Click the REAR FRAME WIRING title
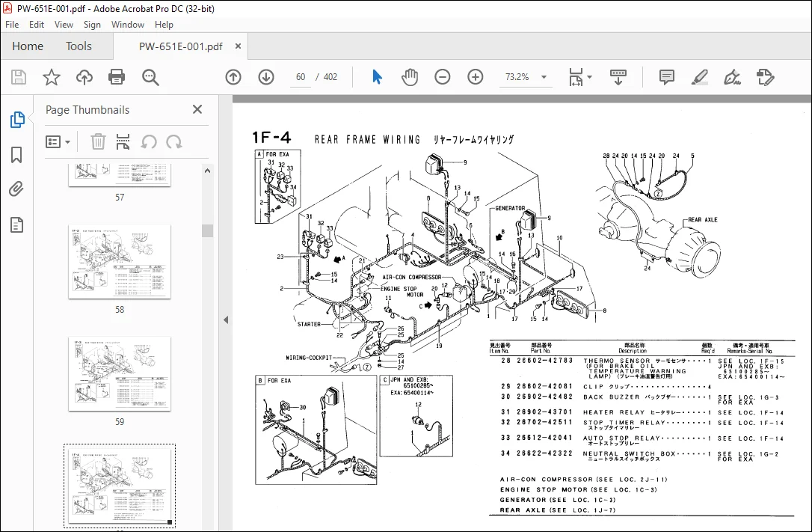Image resolution: width=812 pixels, height=532 pixels. 368,139
